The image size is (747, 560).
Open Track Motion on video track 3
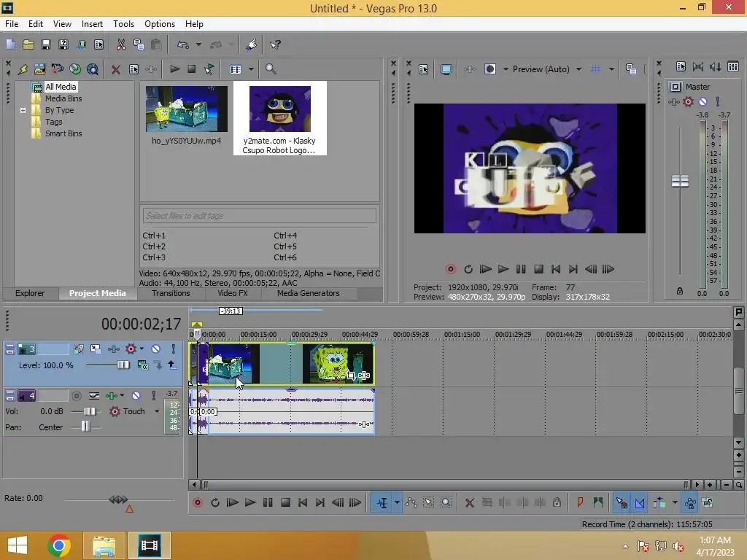pos(96,349)
